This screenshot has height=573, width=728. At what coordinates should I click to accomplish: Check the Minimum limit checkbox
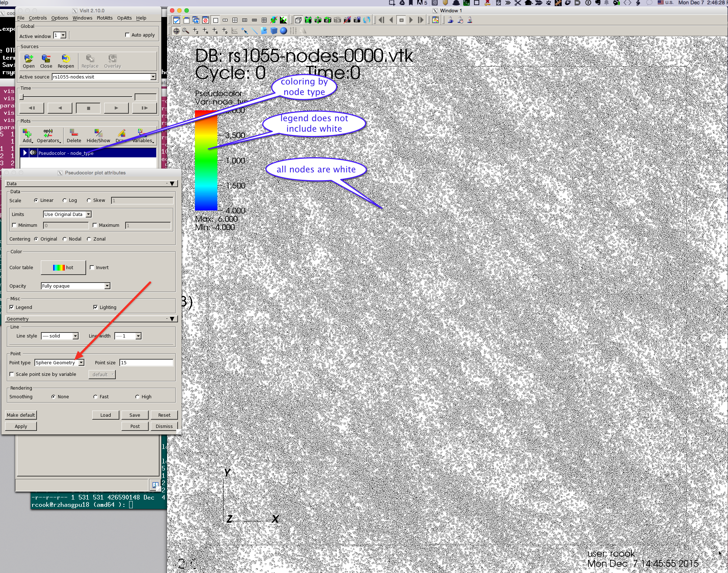(14, 225)
